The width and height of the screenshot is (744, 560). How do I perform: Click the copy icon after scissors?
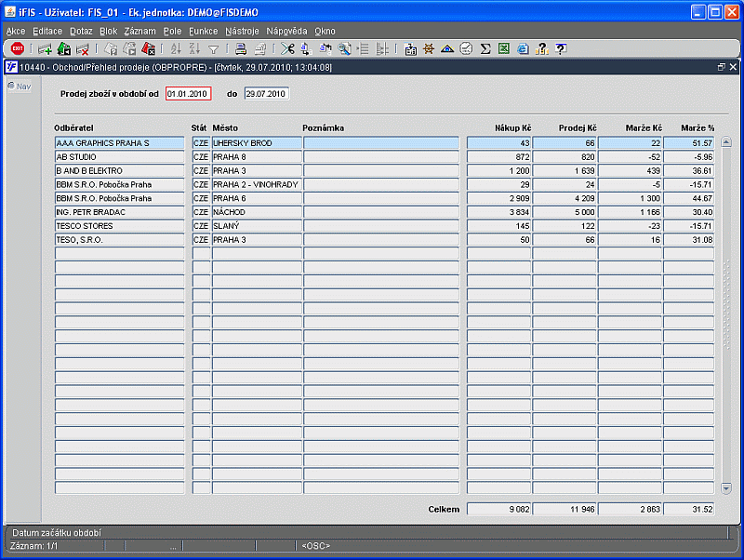coord(307,48)
